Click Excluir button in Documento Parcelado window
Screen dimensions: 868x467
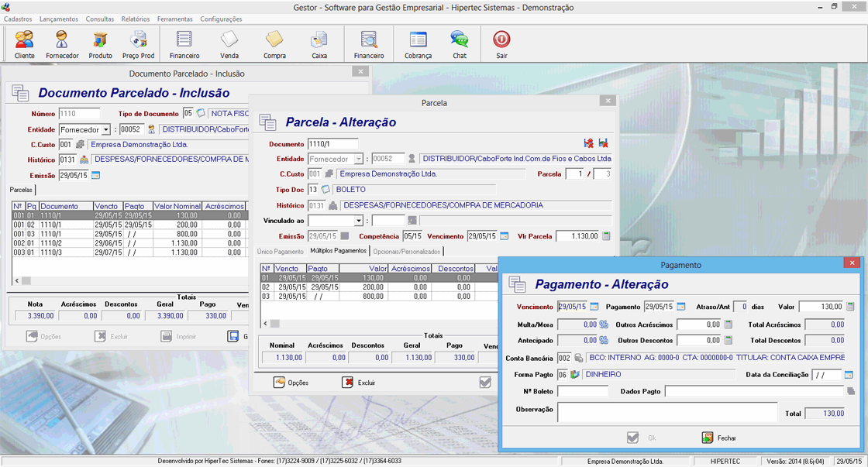(112, 336)
